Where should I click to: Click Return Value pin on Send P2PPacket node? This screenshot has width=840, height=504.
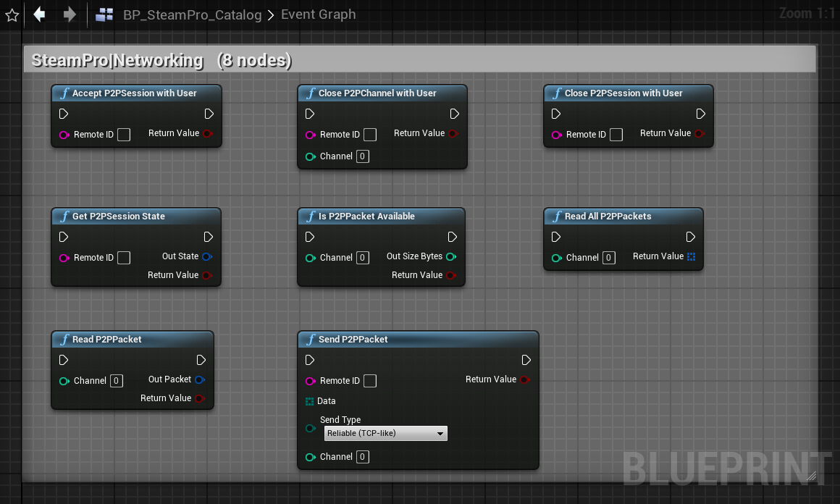525,379
